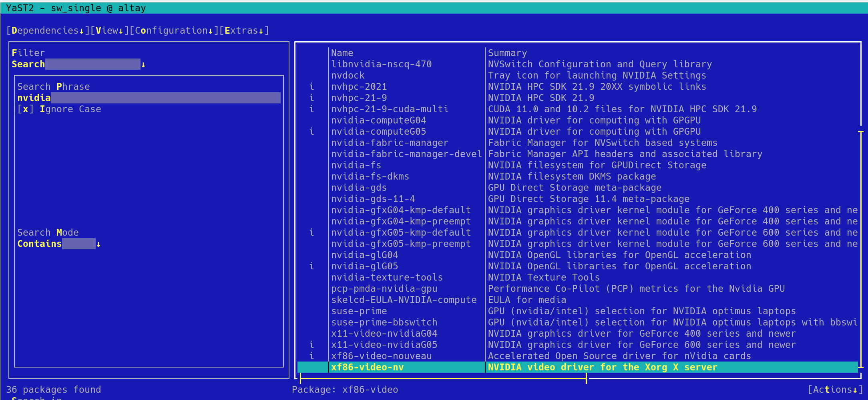Select the nvidia-texture-tools package row

(x=577, y=277)
